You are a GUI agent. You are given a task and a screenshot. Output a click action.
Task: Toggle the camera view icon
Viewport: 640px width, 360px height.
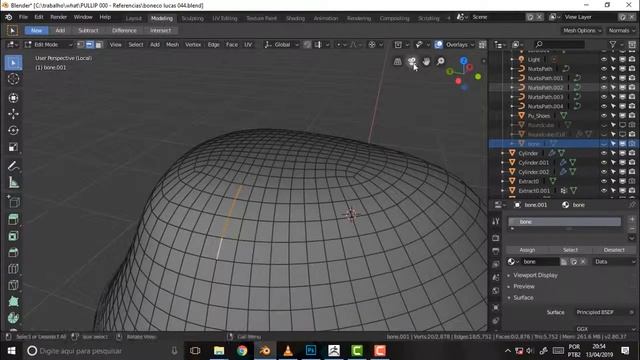coord(412,62)
